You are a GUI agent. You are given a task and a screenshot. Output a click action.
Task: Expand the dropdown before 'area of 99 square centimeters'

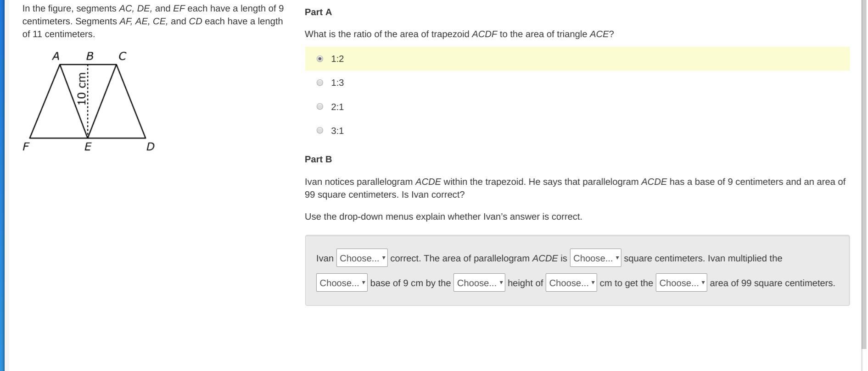(681, 282)
